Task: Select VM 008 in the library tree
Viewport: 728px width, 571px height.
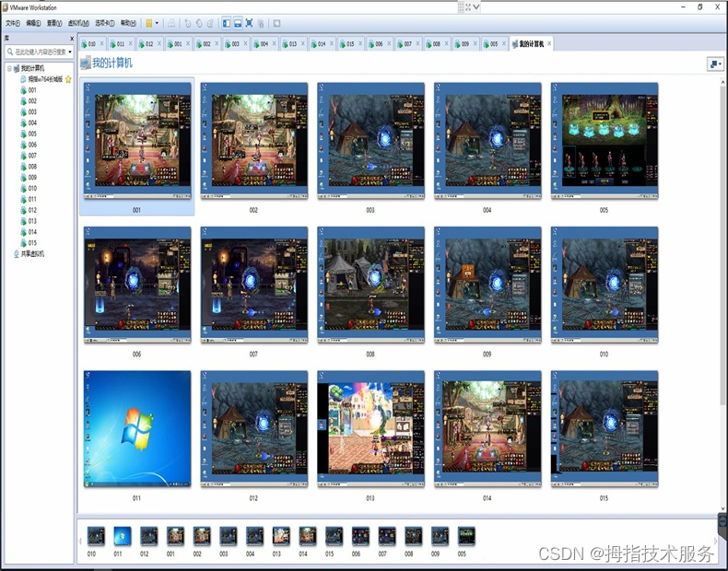Action: tap(32, 167)
